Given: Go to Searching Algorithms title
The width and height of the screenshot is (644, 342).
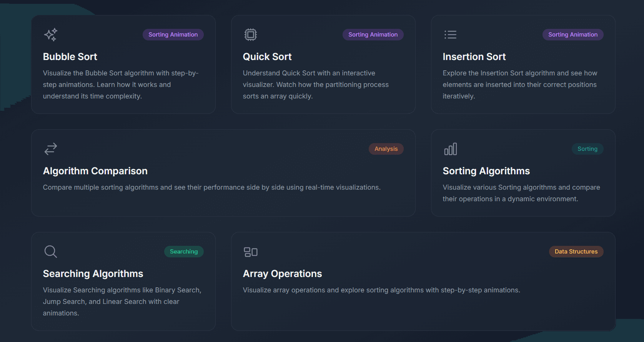Looking at the screenshot, I should click(93, 274).
